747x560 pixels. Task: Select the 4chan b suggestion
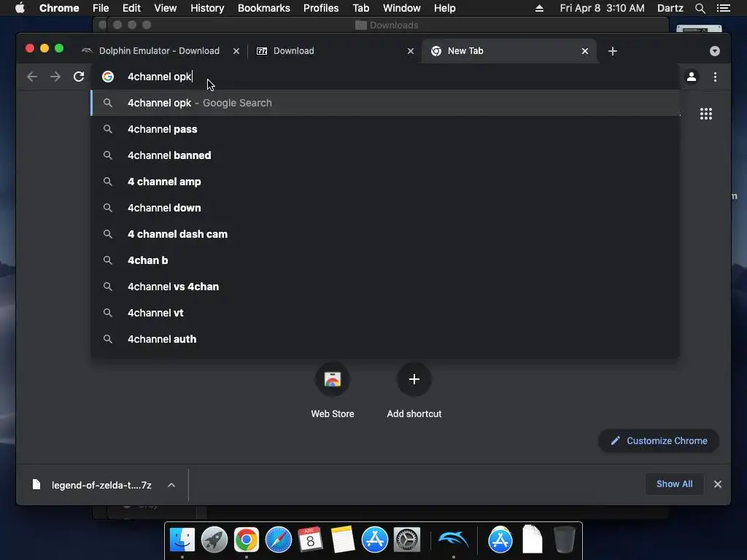point(386,260)
